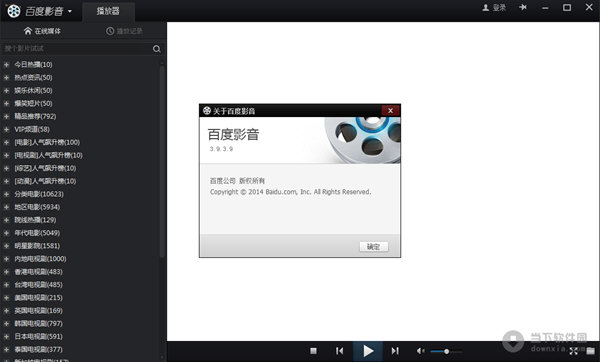Start playback with the play button
Image resolution: width=600 pixels, height=362 pixels.
(368, 351)
